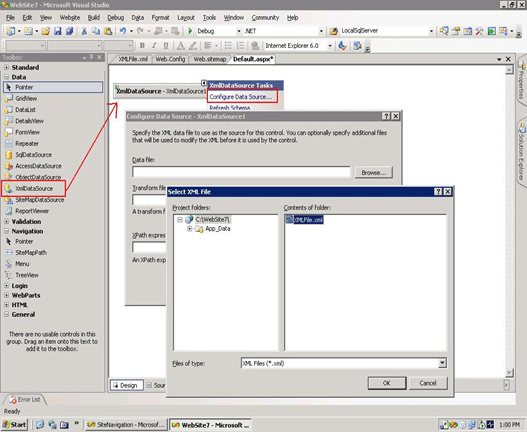Expand the Standard toolbox group
This screenshot has width=527, height=432.
(6, 68)
